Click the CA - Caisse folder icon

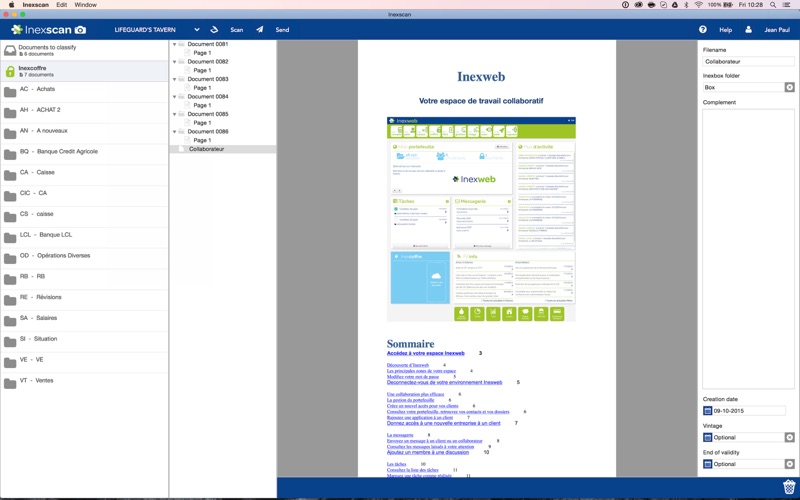(10, 176)
